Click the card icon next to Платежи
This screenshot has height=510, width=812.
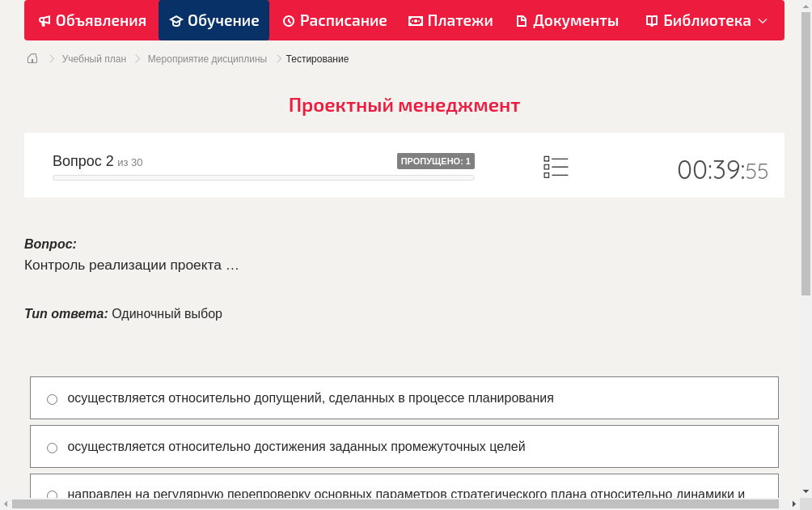[415, 20]
